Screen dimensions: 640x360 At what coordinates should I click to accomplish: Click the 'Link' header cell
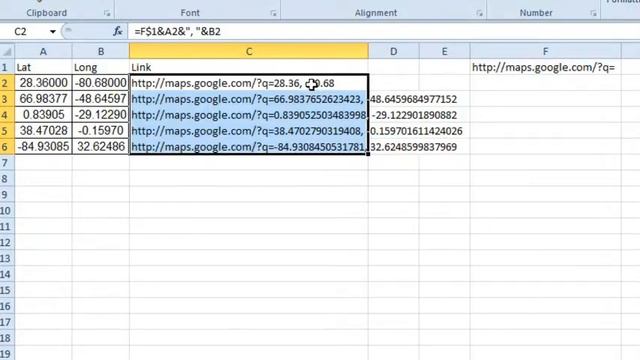pos(249,67)
